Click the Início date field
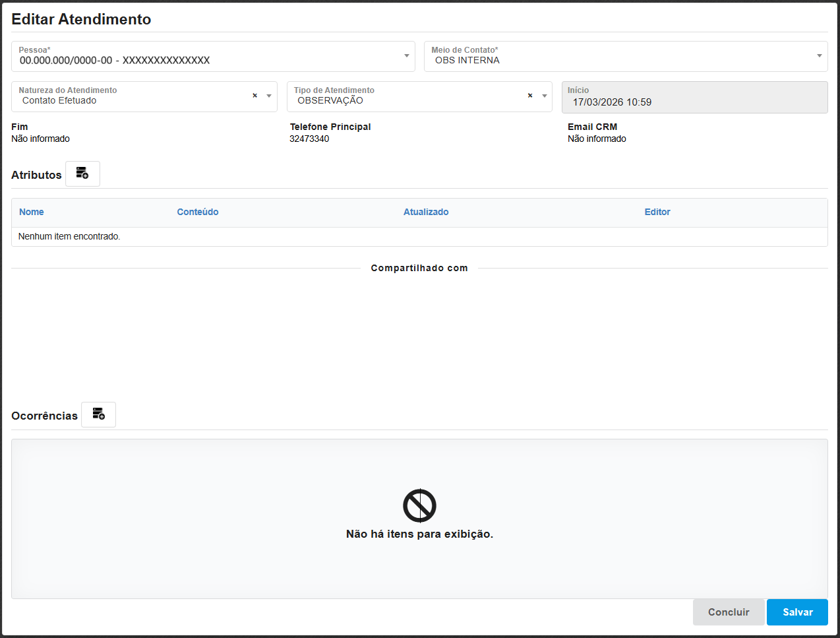 [694, 102]
